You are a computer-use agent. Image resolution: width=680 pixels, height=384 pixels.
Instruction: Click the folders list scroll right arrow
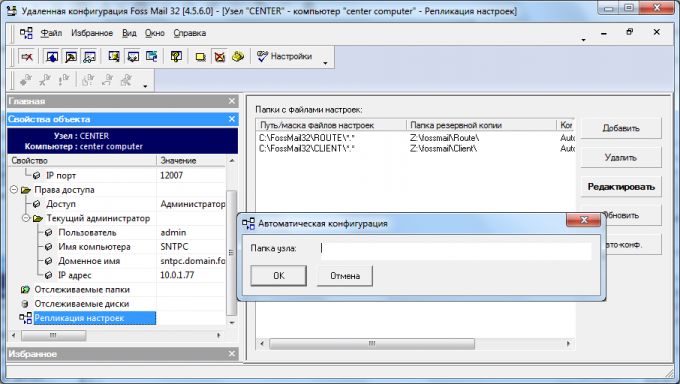coord(569,344)
